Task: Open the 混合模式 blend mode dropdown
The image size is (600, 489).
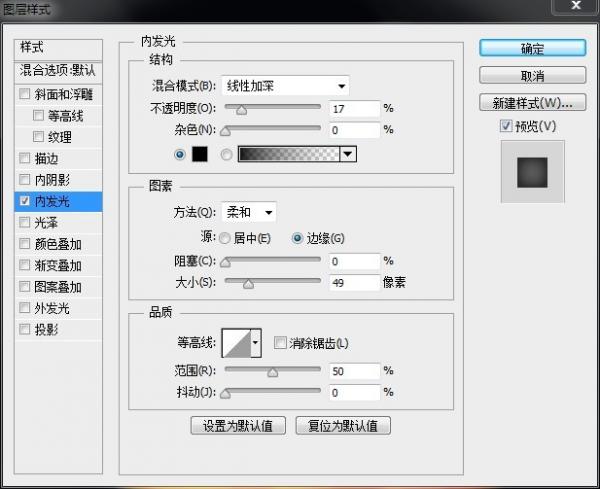Action: point(285,86)
